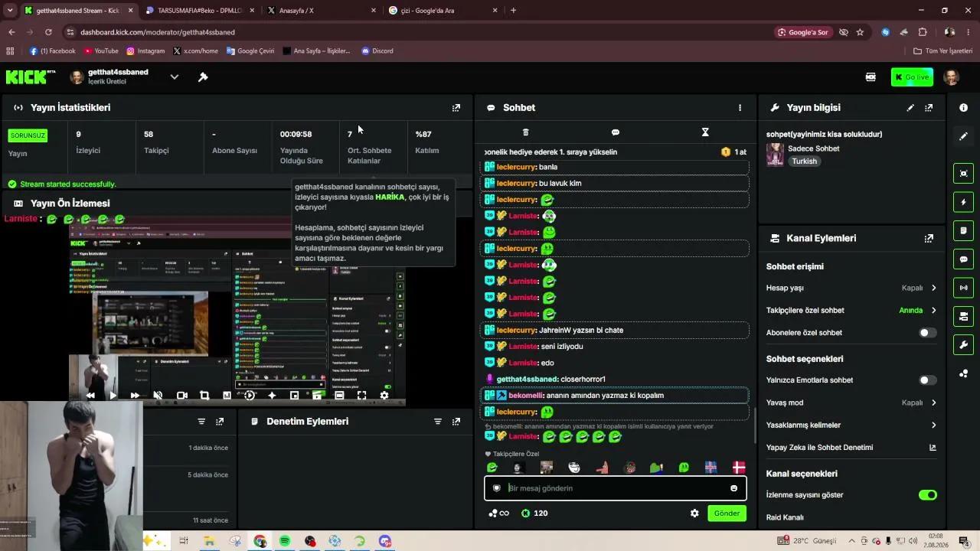The image size is (980, 551).
Task: Open Google'a Sor button in address bar
Action: pos(803,32)
